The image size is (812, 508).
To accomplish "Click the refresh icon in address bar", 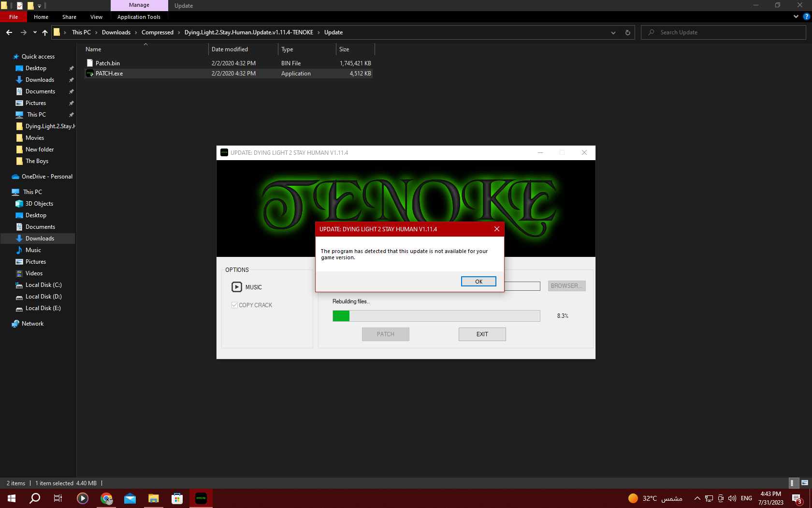I will click(x=627, y=32).
